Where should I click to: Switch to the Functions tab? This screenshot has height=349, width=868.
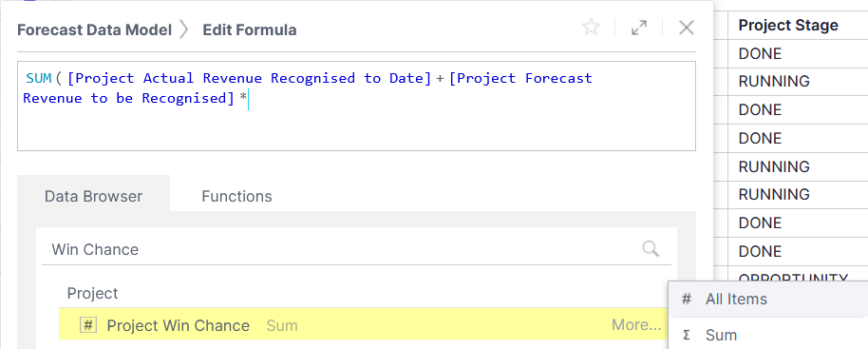236,196
